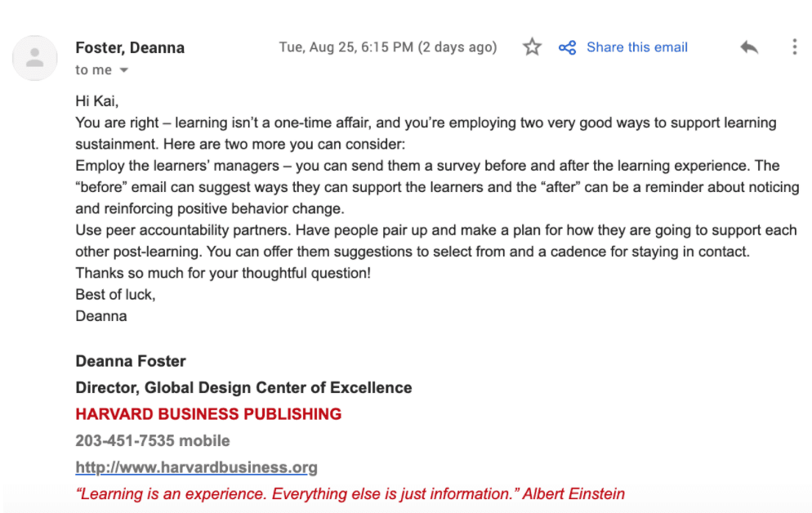Screen dimensions: 812x513
Task: Star this email
Action: coord(532,47)
